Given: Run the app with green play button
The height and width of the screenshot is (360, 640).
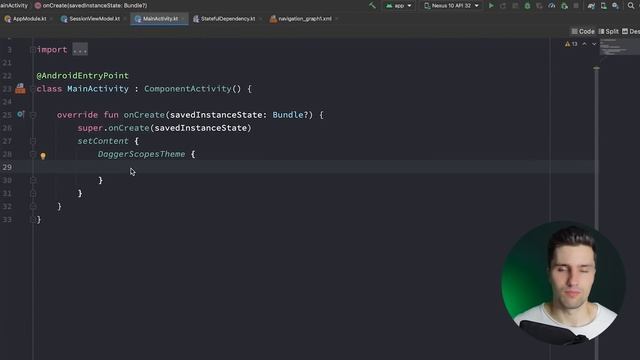Looking at the screenshot, I should tap(491, 6).
